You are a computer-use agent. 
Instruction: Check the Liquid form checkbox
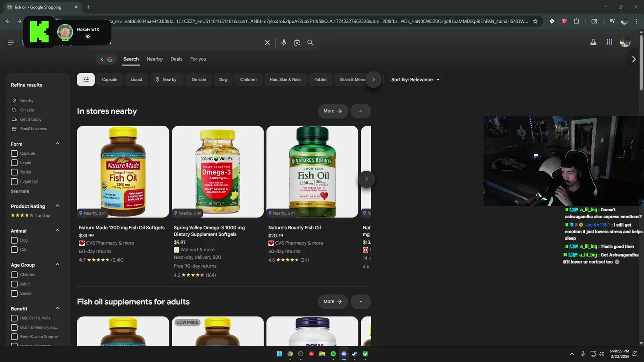14,163
